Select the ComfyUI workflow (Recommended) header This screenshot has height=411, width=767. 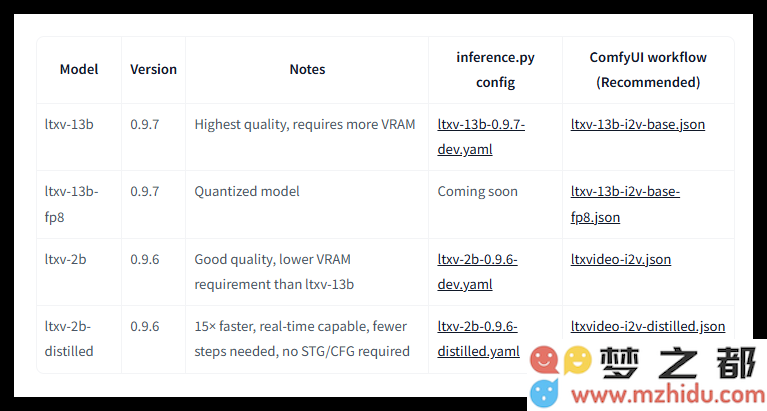pyautogui.click(x=648, y=69)
